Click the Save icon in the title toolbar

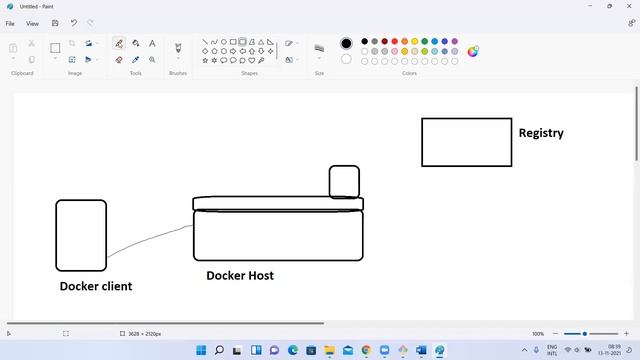point(55,23)
